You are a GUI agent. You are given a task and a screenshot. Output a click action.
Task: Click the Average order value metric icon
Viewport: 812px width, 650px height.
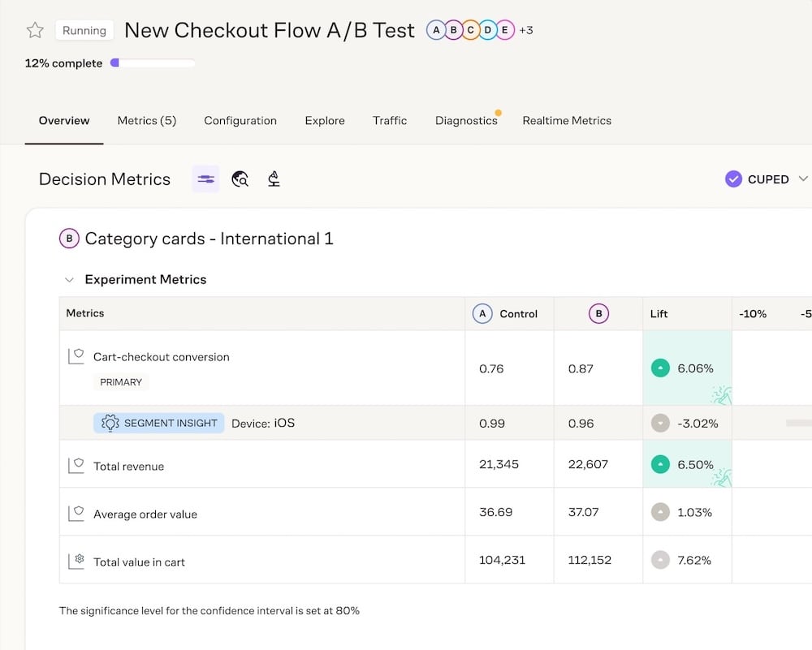[x=76, y=513]
